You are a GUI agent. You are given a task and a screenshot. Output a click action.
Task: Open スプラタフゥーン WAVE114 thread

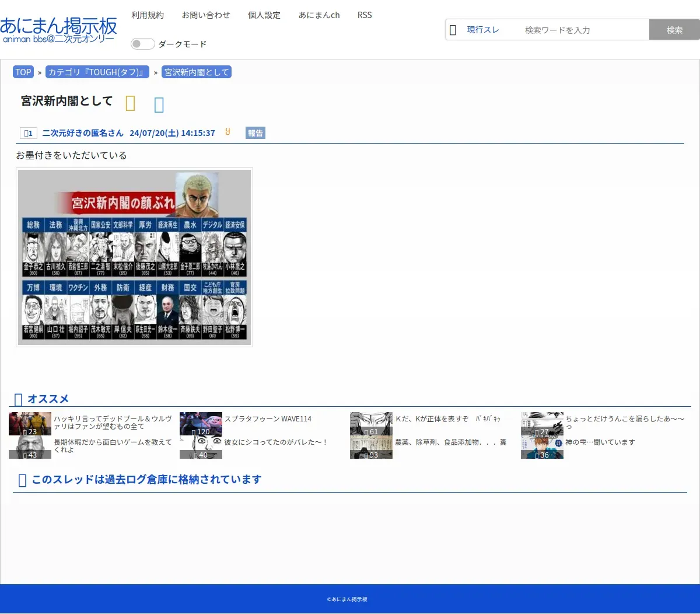coord(268,419)
